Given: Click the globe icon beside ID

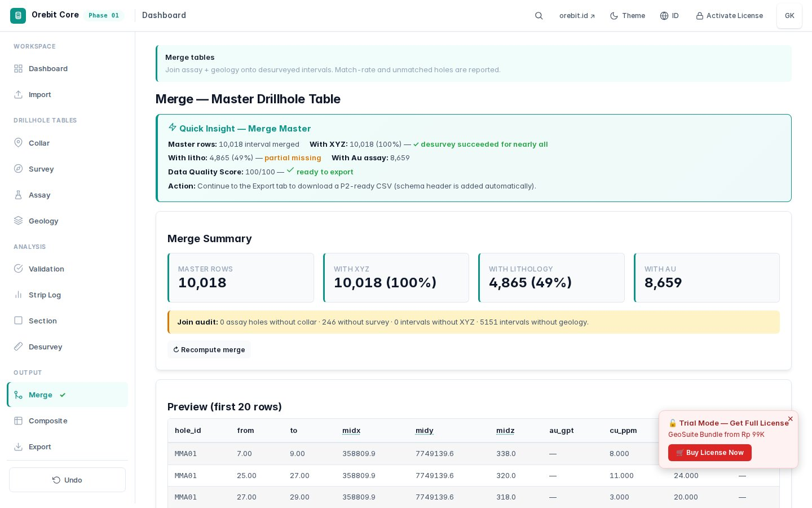Looking at the screenshot, I should 664,16.
